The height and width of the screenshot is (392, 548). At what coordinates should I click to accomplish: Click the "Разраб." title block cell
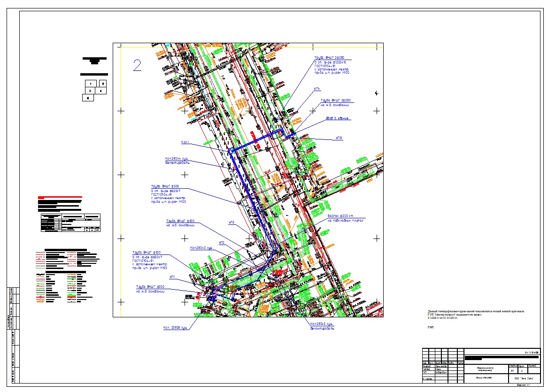click(428, 366)
